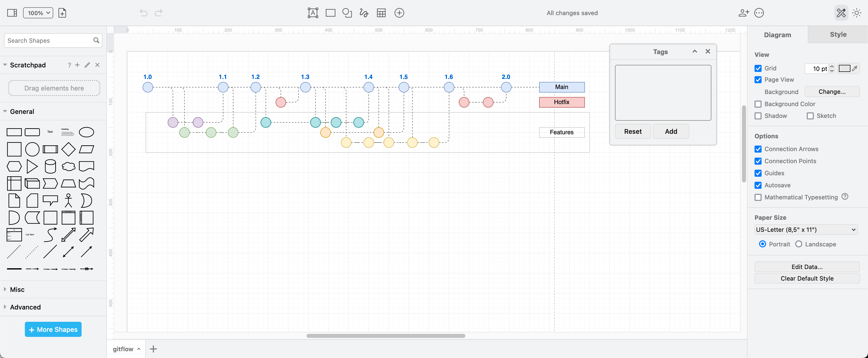Open the Share collaboration icon

(x=743, y=13)
